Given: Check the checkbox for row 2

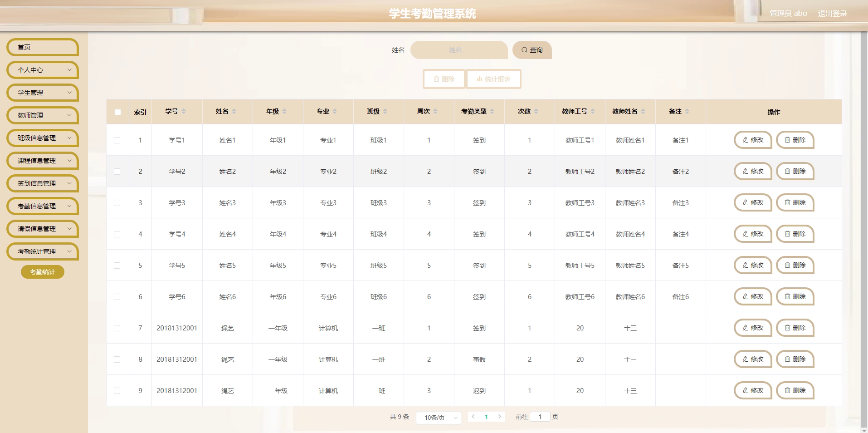Looking at the screenshot, I should pyautogui.click(x=117, y=172).
